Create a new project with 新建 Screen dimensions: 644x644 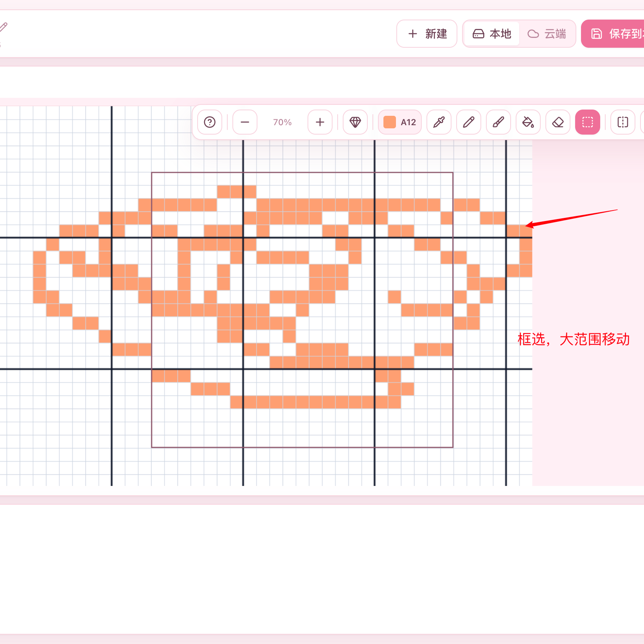tap(427, 34)
